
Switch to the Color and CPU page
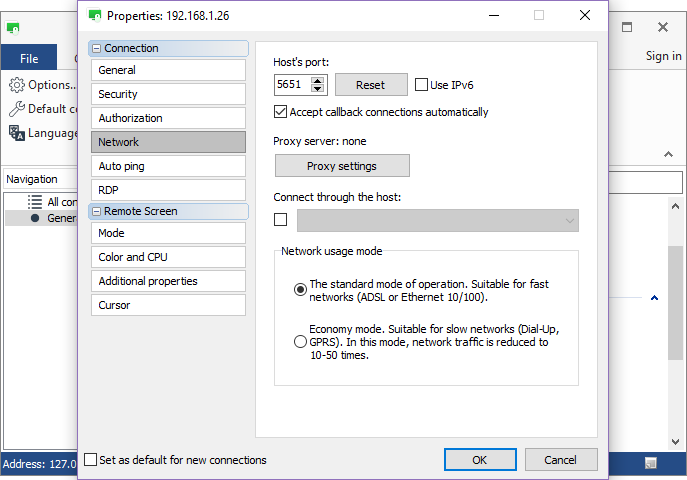click(x=167, y=257)
